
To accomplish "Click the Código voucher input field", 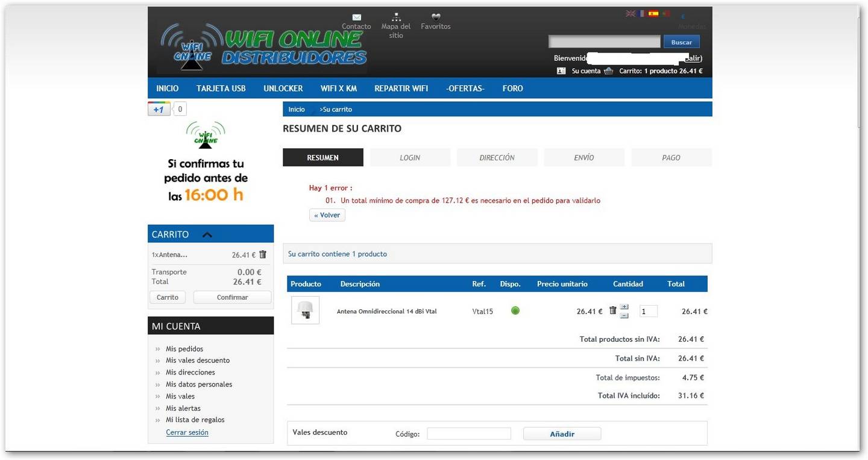I will pos(469,434).
